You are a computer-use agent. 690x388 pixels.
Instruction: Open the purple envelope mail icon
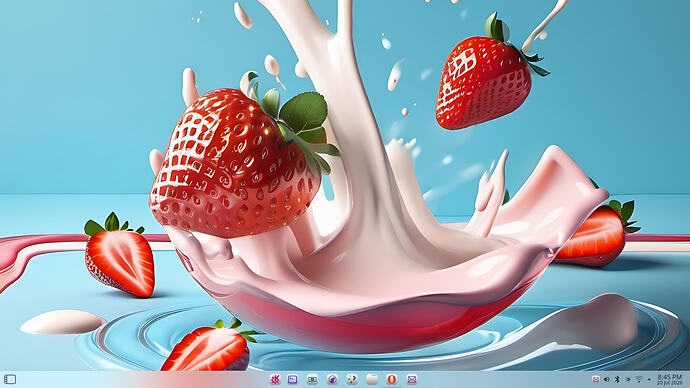[412, 379]
